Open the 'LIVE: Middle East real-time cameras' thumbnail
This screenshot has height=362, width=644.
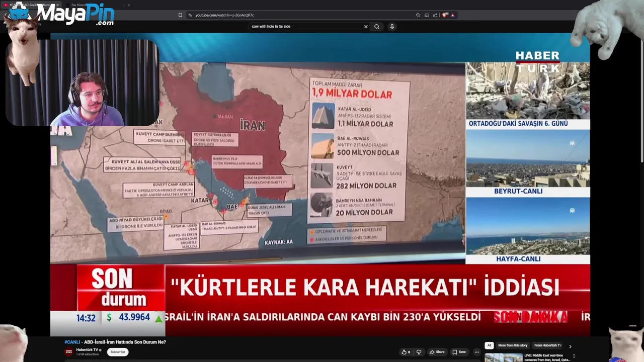click(503, 357)
